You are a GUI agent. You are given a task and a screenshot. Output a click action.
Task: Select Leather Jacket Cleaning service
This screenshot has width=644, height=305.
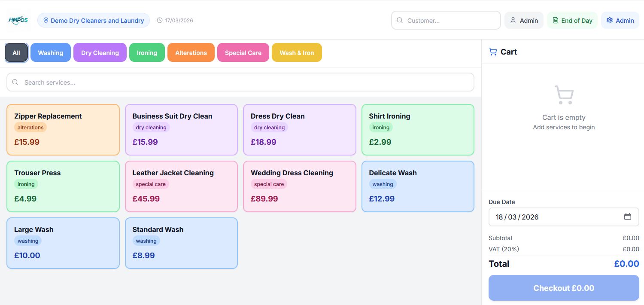(181, 186)
